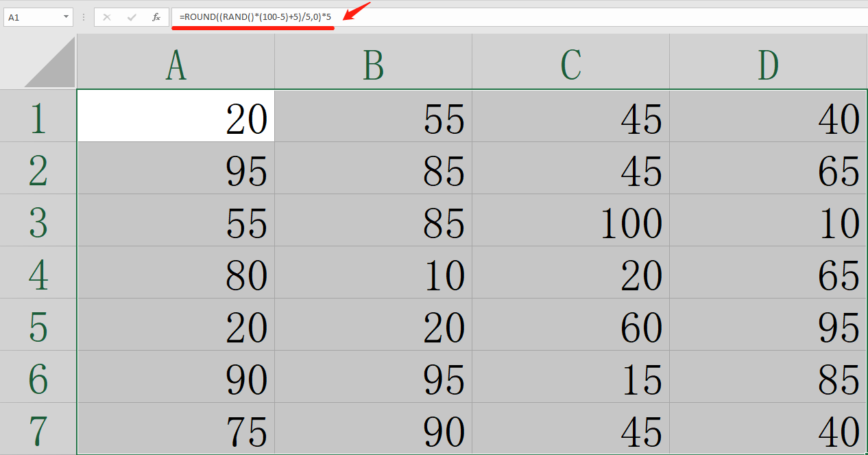Select row 2 header

coord(38,168)
